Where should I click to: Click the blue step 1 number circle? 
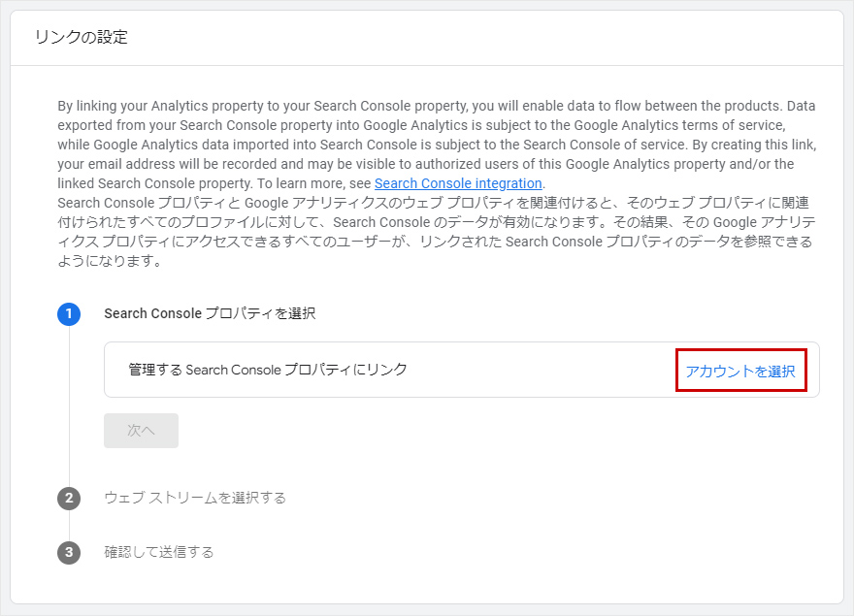pyautogui.click(x=69, y=313)
